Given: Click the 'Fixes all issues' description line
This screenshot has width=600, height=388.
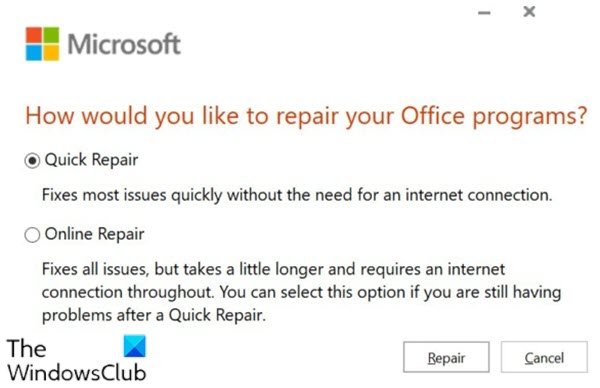Looking at the screenshot, I should 273,269.
